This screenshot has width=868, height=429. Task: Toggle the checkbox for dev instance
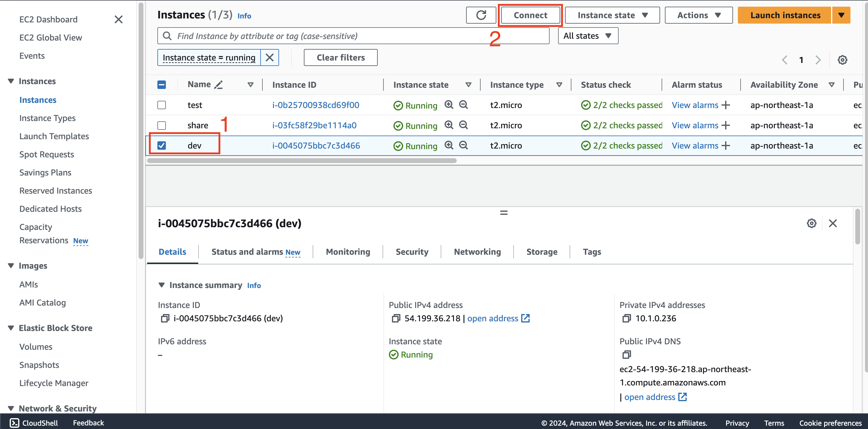click(162, 145)
